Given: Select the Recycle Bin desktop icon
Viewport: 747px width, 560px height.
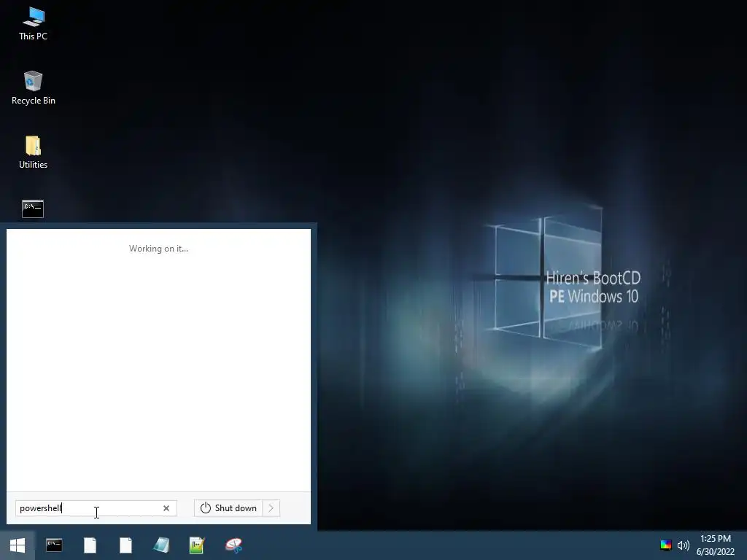Looking at the screenshot, I should tap(33, 88).
